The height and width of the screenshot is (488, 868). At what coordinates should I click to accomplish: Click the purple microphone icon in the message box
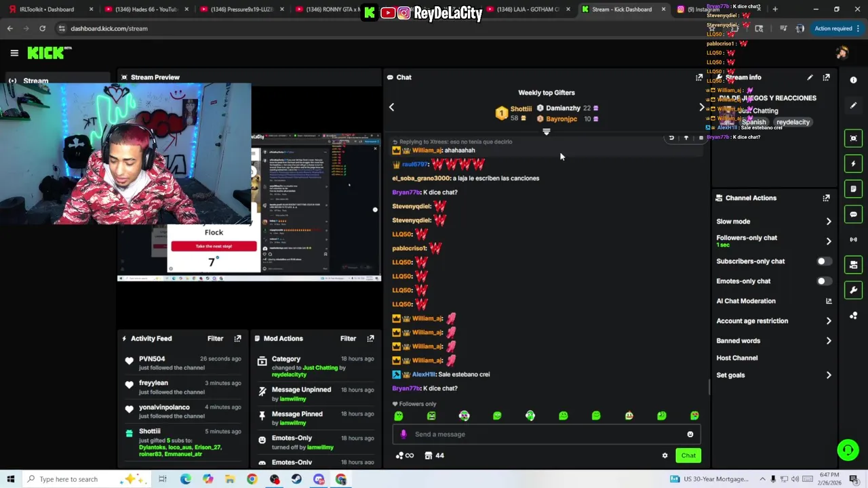403,434
